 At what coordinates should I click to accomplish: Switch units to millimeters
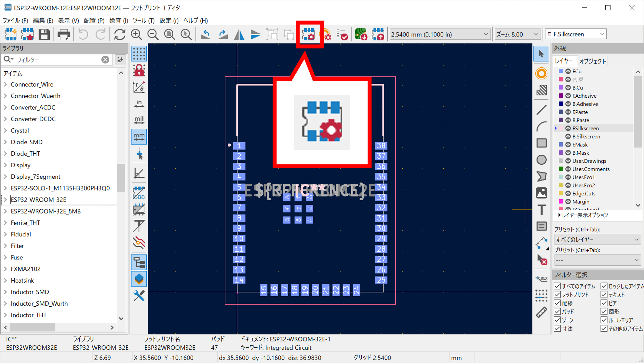tap(139, 136)
